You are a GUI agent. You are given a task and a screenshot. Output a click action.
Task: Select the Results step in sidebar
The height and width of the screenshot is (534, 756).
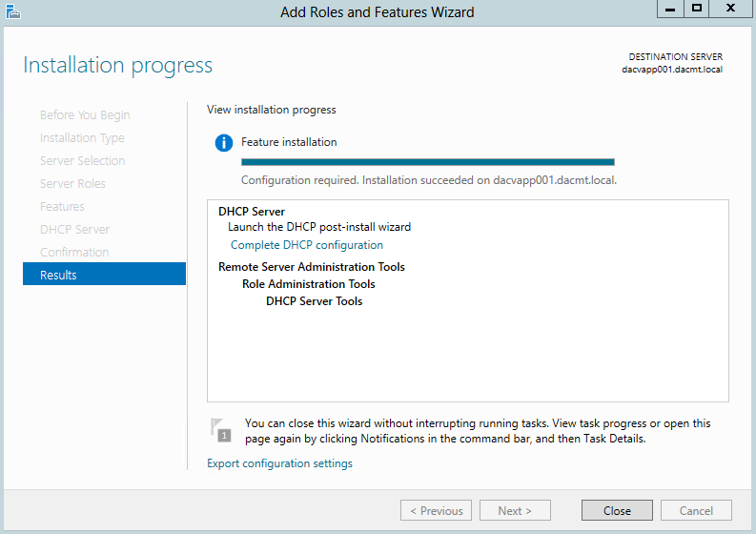[104, 274]
